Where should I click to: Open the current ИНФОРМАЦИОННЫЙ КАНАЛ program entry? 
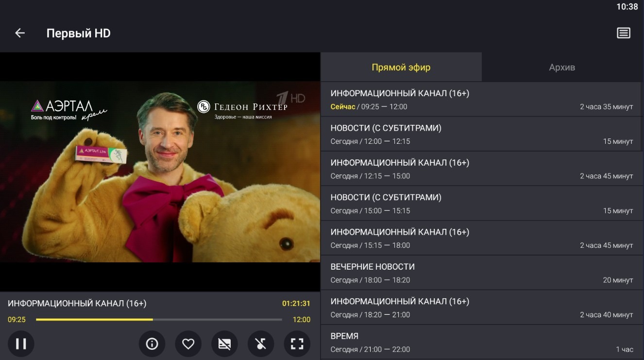[x=482, y=100]
